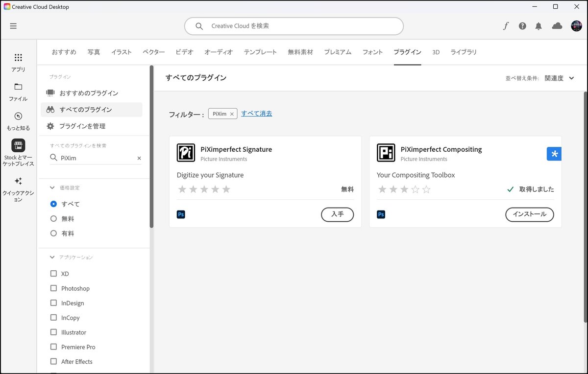The image size is (588, 374).
Task: Click the plugin search field containing PiXim
Action: click(x=96, y=158)
